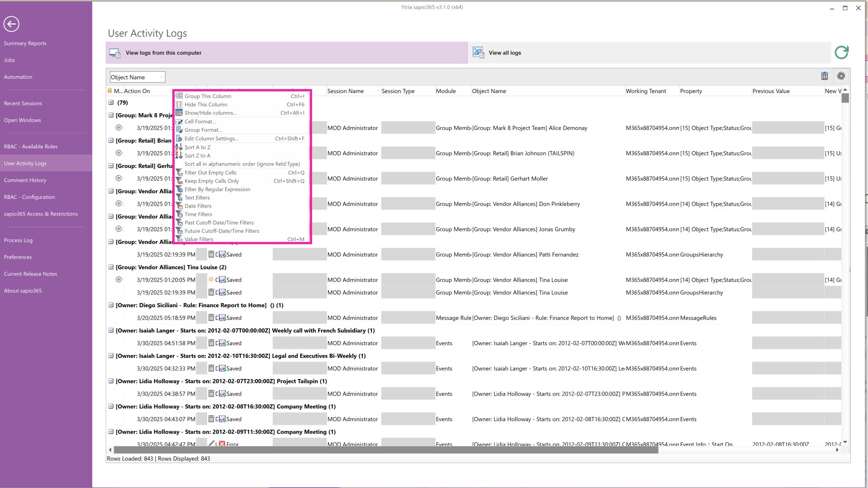868x488 pixels.
Task: Select radio button in first Tina Louise row
Action: click(x=119, y=280)
